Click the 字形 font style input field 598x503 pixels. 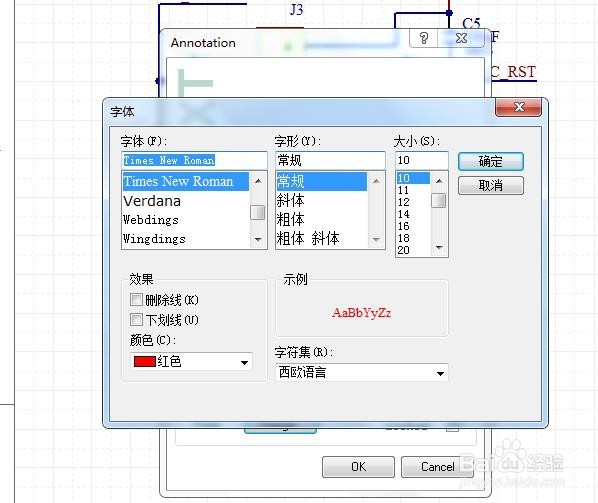coord(330,160)
